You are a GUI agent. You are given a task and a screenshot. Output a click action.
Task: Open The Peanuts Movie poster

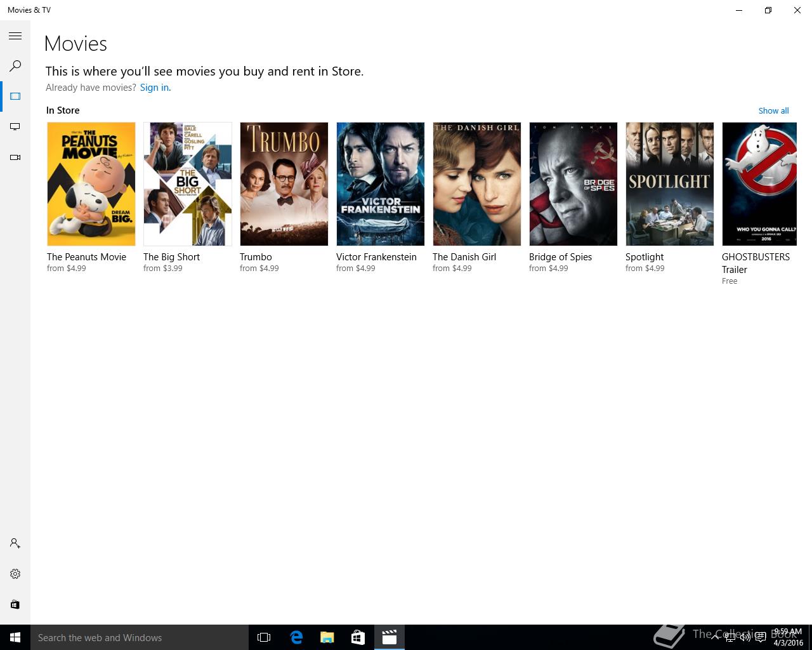click(x=91, y=184)
